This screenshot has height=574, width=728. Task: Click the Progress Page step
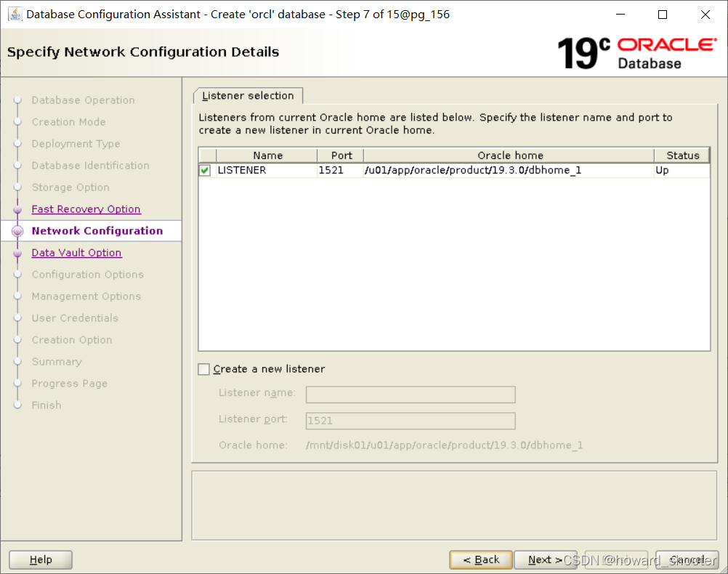[70, 384]
